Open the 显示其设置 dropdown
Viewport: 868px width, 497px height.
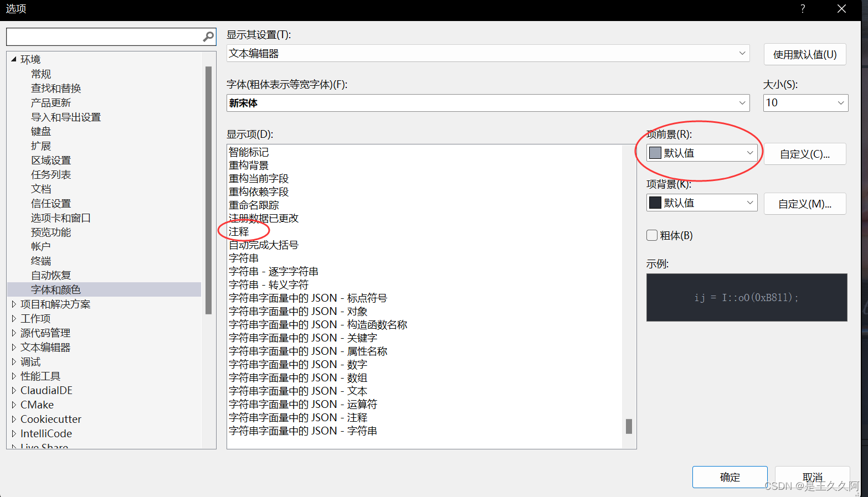(x=742, y=53)
